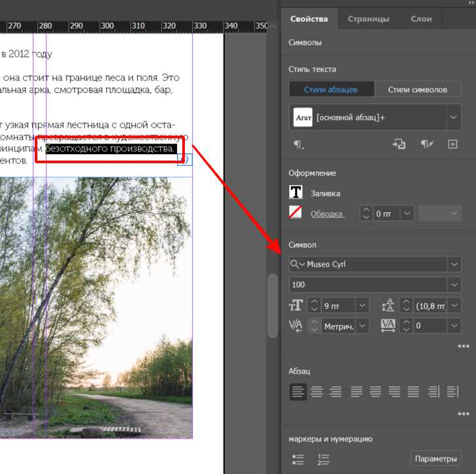
Task: Click the redefine style icon
Action: click(x=399, y=144)
